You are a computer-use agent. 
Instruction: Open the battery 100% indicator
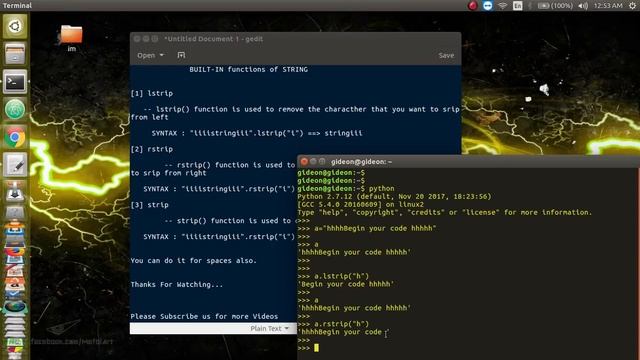click(555, 6)
